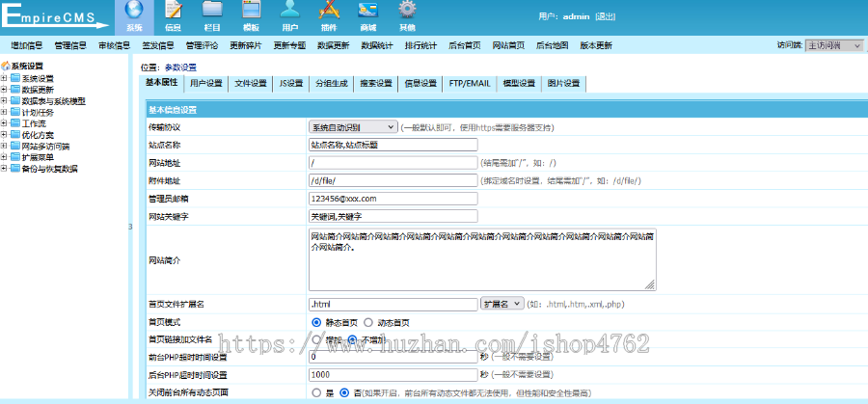Switch to the 文件设置 tab
Viewport: 868px width, 404px height.
click(x=251, y=84)
